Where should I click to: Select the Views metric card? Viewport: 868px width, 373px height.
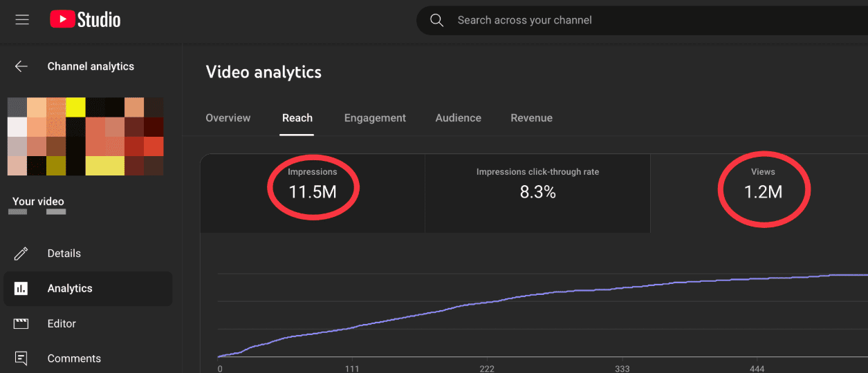point(763,185)
